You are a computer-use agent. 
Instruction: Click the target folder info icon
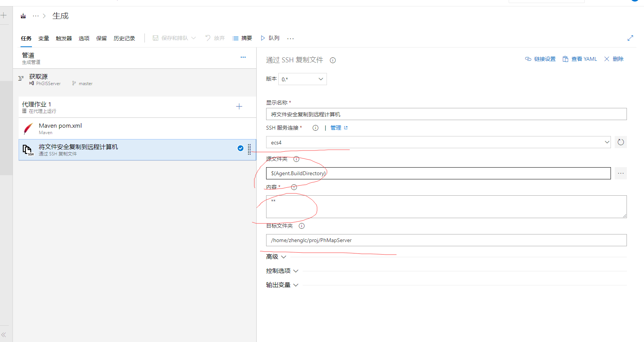pyautogui.click(x=301, y=226)
